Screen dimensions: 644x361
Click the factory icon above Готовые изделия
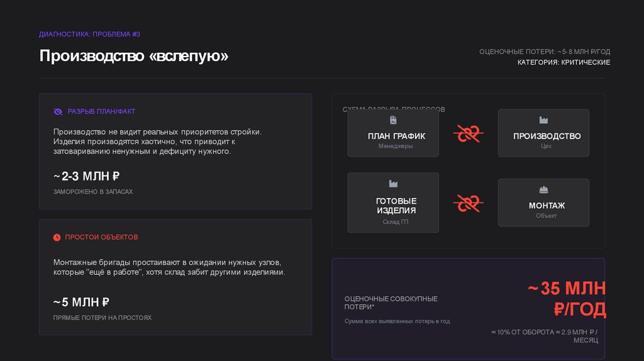pos(393,184)
